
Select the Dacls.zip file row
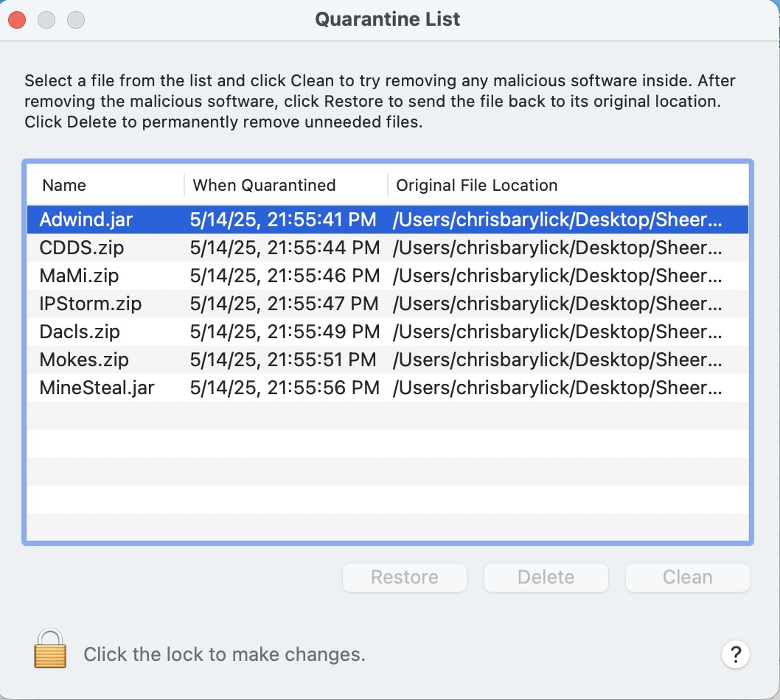(80, 332)
